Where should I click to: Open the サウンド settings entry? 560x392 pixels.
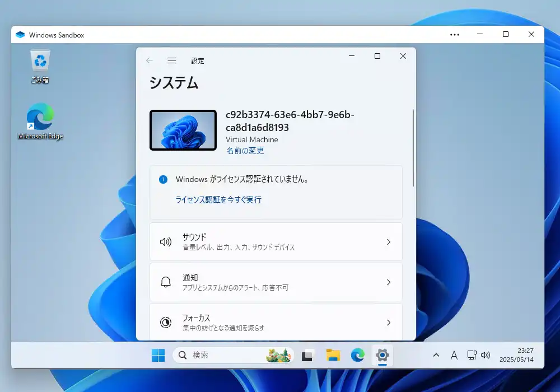pos(276,242)
